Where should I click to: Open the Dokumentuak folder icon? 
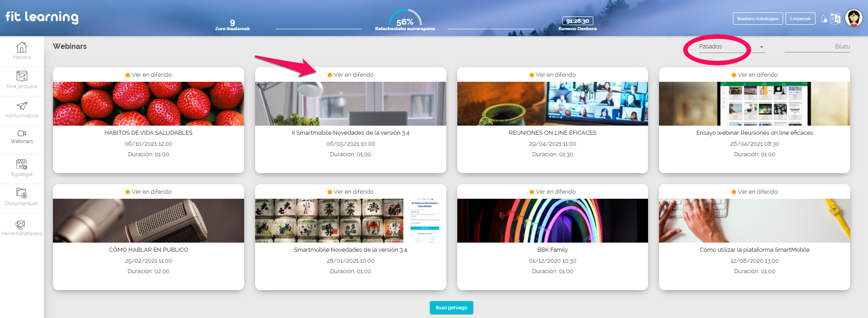pos(21,193)
